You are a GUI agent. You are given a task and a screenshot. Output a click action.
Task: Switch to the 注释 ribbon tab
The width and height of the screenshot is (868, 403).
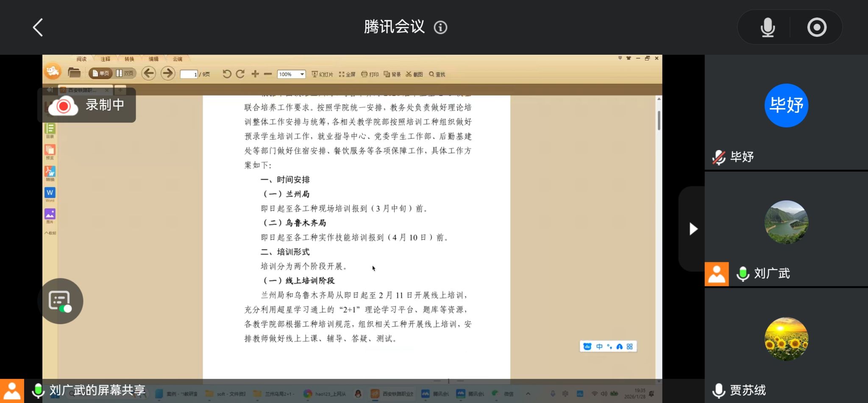click(105, 59)
